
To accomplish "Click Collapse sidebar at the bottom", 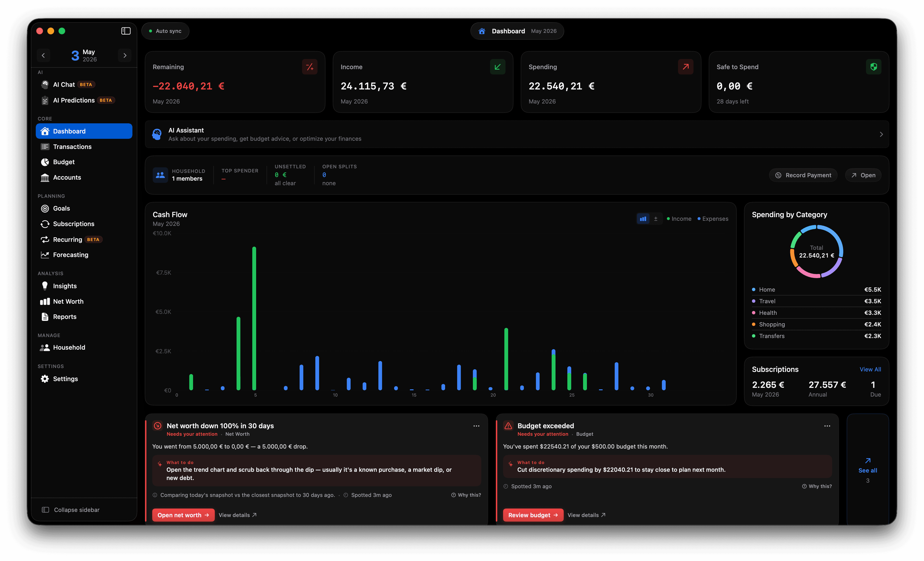I will [71, 509].
